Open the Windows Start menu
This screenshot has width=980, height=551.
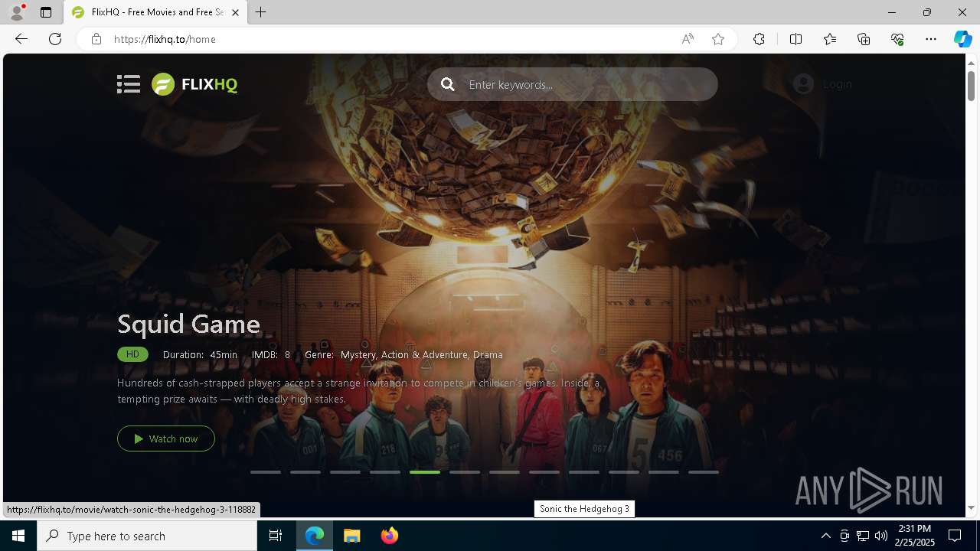click(x=18, y=536)
